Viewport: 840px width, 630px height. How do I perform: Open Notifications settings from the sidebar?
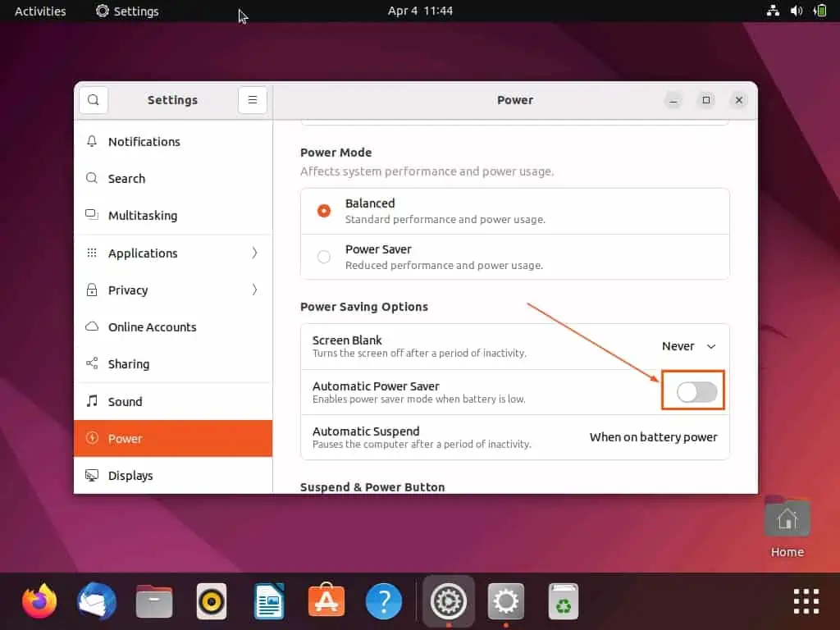click(x=144, y=141)
